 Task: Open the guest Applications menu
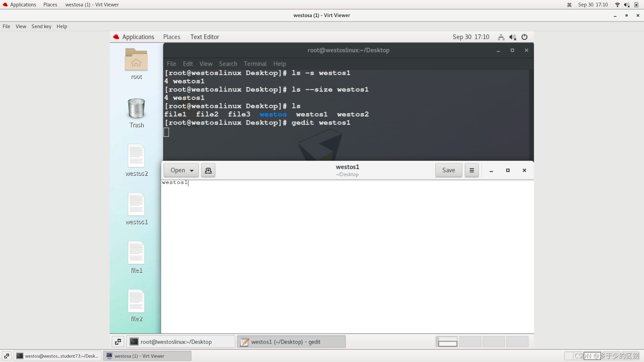[138, 37]
